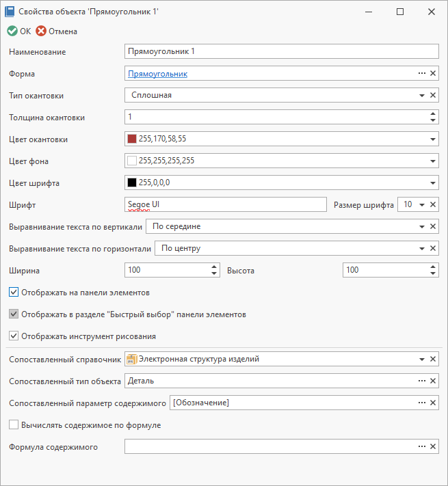448x486 pixels.
Task: Enable Вычислять содержимое по формуле checkbox
Action: 14,424
